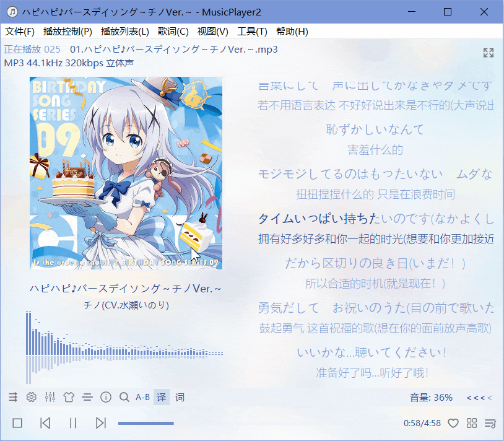504x441 pixels.
Task: Click the pause playback button
Action: 72,423
